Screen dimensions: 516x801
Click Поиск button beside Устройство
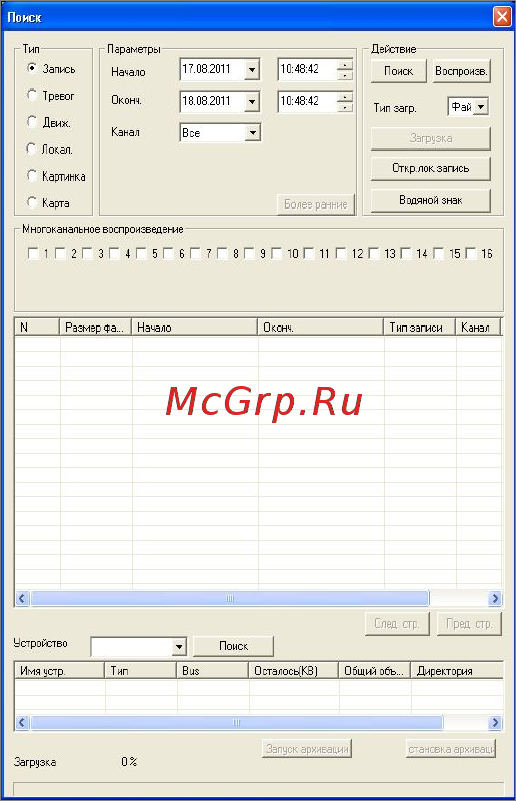pos(233,646)
